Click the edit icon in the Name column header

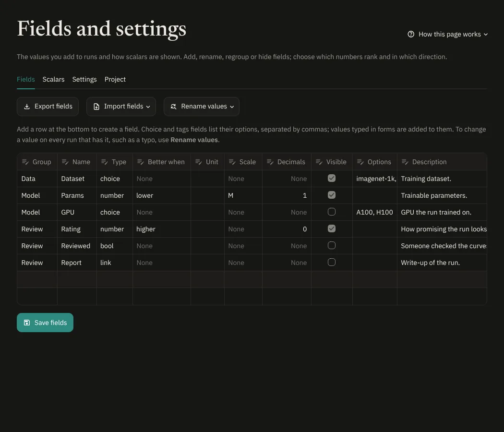coord(65,162)
